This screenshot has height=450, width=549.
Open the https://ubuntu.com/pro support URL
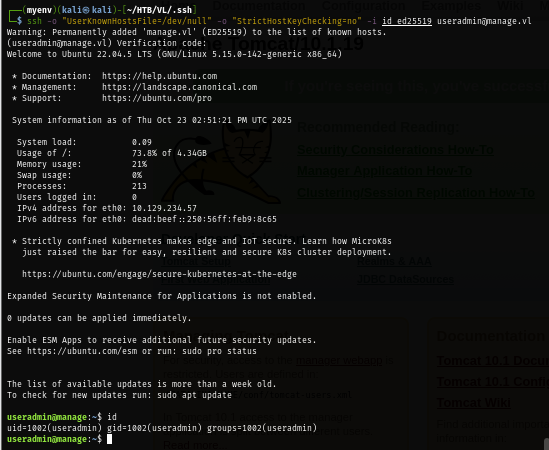click(x=157, y=98)
